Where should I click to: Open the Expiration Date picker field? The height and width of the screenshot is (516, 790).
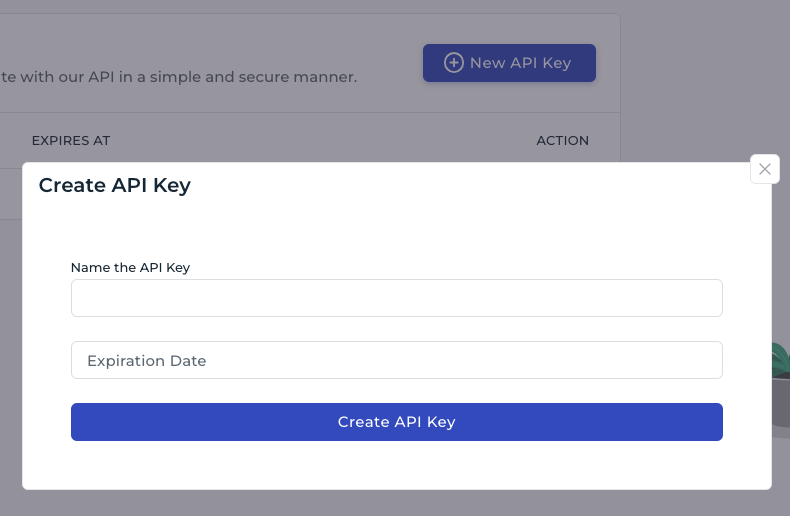point(397,360)
